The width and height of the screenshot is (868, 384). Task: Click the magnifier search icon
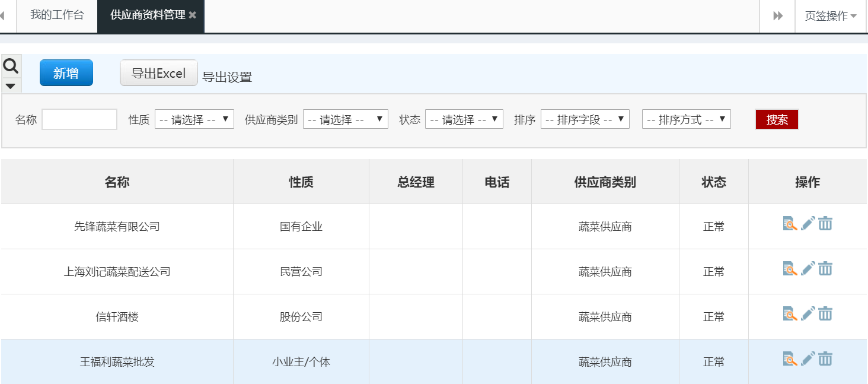coord(11,66)
